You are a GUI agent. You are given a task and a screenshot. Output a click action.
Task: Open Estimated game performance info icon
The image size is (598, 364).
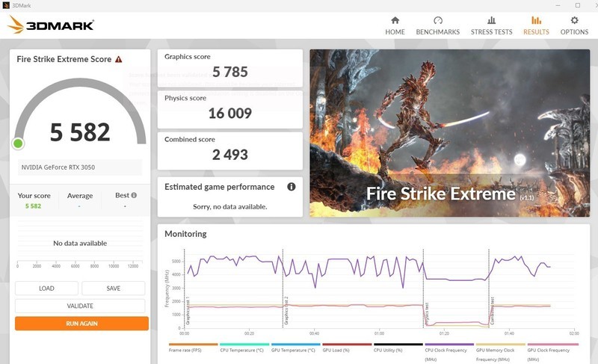[291, 187]
